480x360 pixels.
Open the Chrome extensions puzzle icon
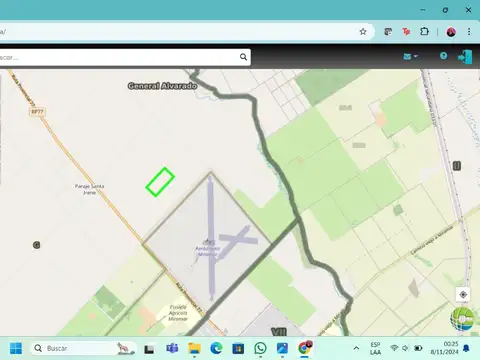tap(424, 32)
